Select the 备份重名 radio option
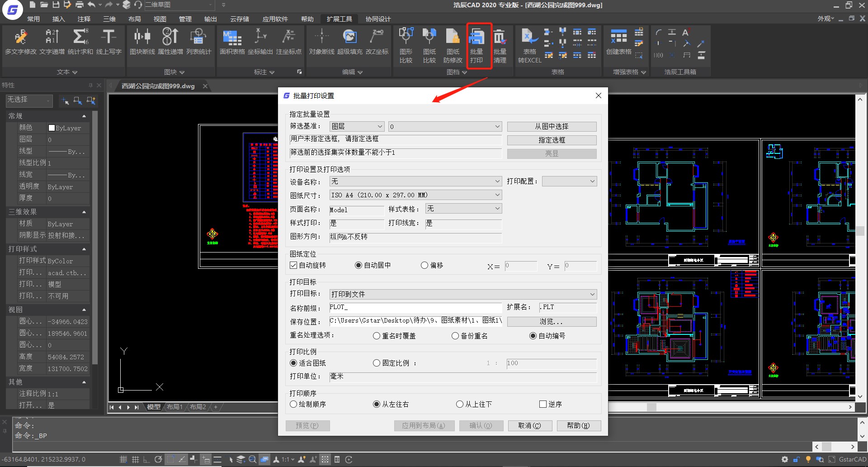868x467 pixels. (455, 336)
